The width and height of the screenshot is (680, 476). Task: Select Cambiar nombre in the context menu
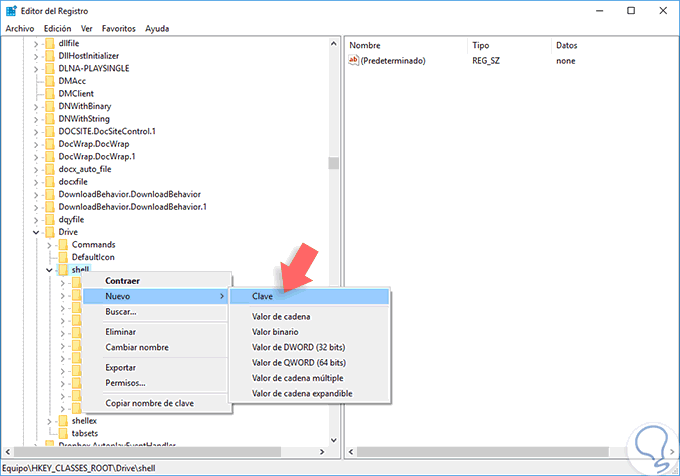(156, 347)
